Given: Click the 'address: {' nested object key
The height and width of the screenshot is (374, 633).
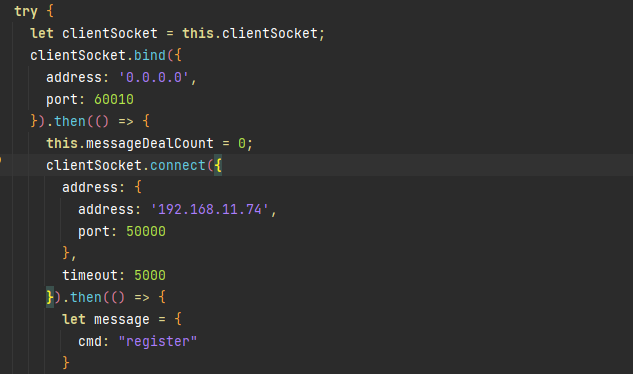Looking at the screenshot, I should 102,187.
